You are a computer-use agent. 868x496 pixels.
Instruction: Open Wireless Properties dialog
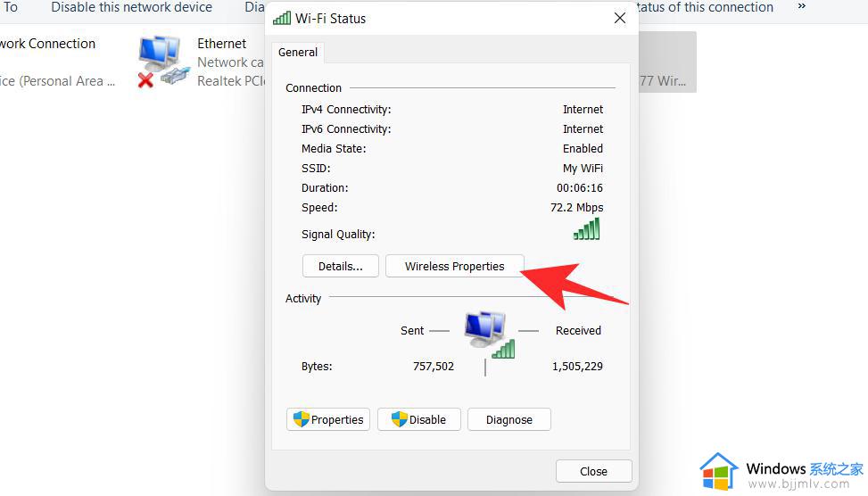tap(454, 266)
